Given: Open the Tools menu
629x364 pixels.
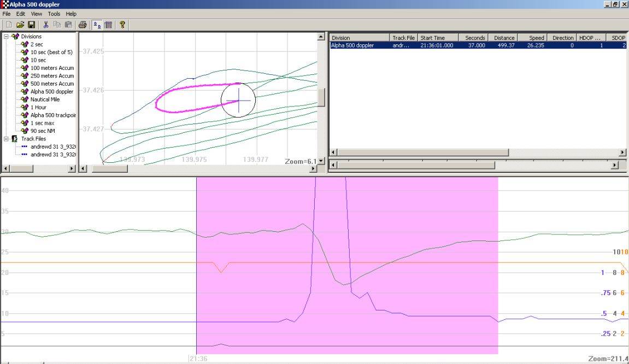Looking at the screenshot, I should pos(53,14).
